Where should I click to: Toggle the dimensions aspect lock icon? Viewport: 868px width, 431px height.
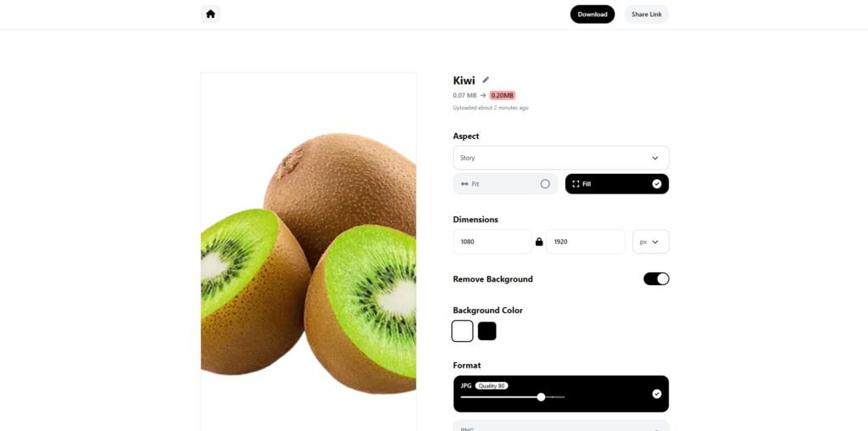click(539, 242)
